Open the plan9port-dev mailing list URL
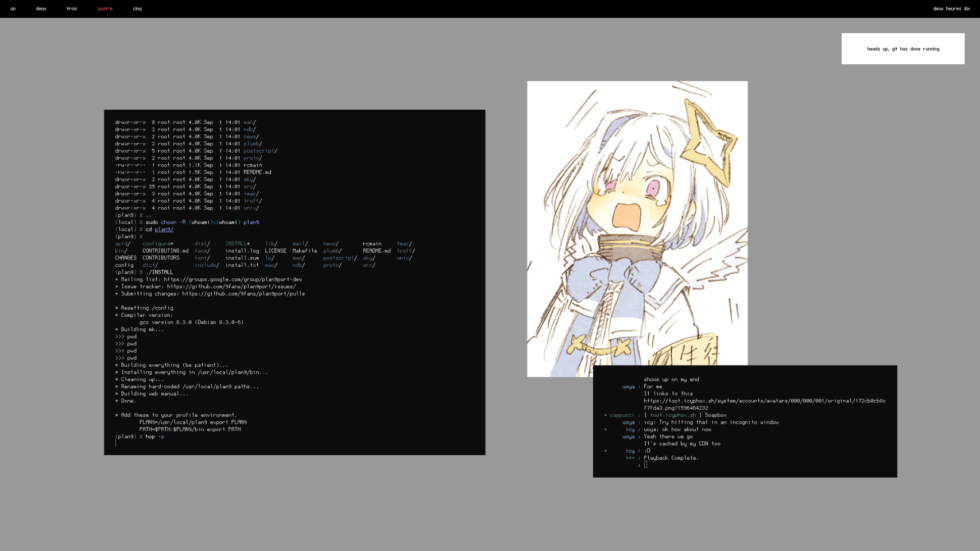Screen dimensions: 980x551 tap(233, 280)
